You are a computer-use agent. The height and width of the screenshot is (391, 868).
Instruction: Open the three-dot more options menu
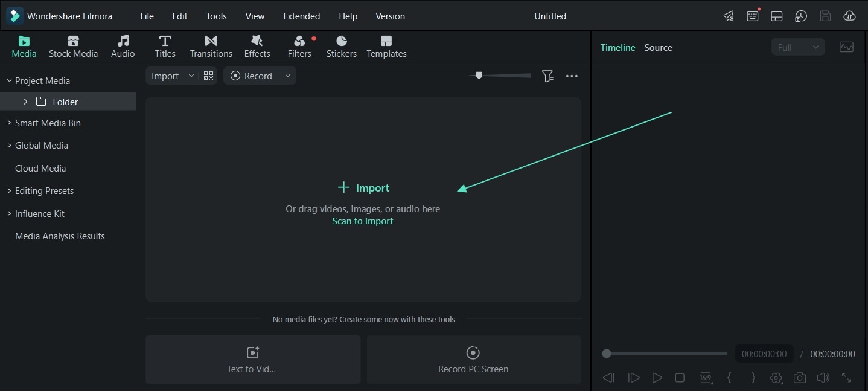(x=572, y=76)
